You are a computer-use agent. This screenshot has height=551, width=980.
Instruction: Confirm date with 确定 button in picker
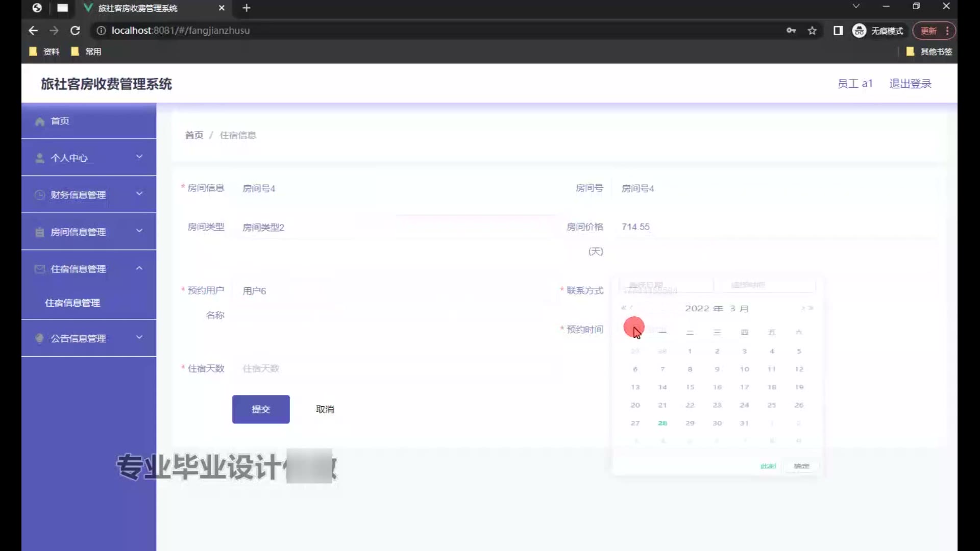(x=801, y=466)
